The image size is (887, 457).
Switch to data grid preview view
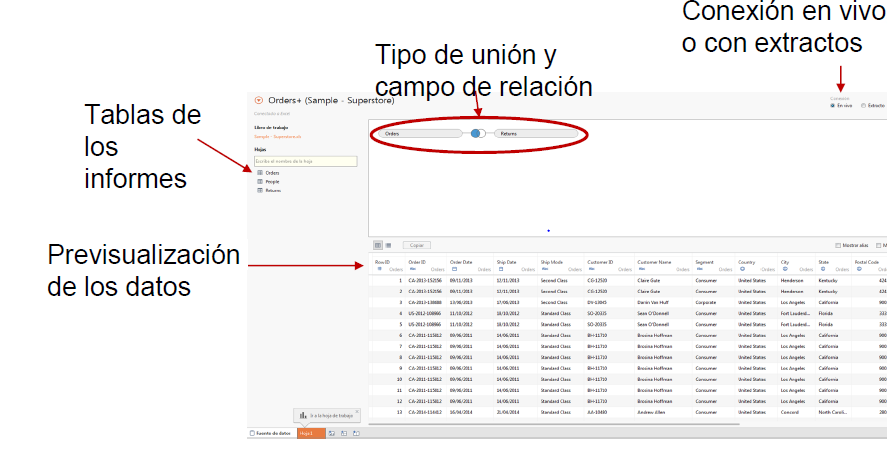click(x=378, y=245)
